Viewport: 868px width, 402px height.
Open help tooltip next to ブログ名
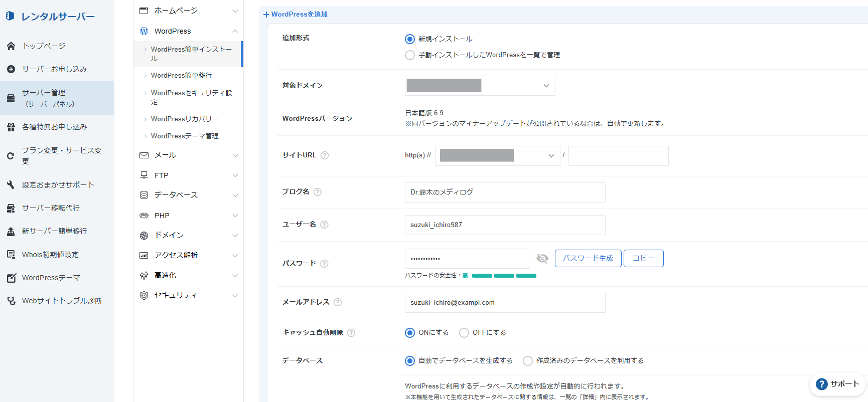pyautogui.click(x=318, y=192)
